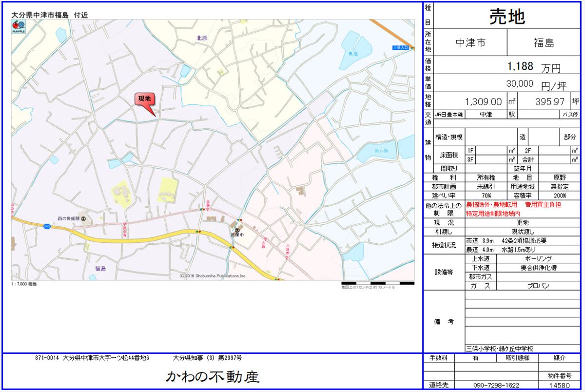Click the Shobunsha Publications copyright text

tap(213, 275)
